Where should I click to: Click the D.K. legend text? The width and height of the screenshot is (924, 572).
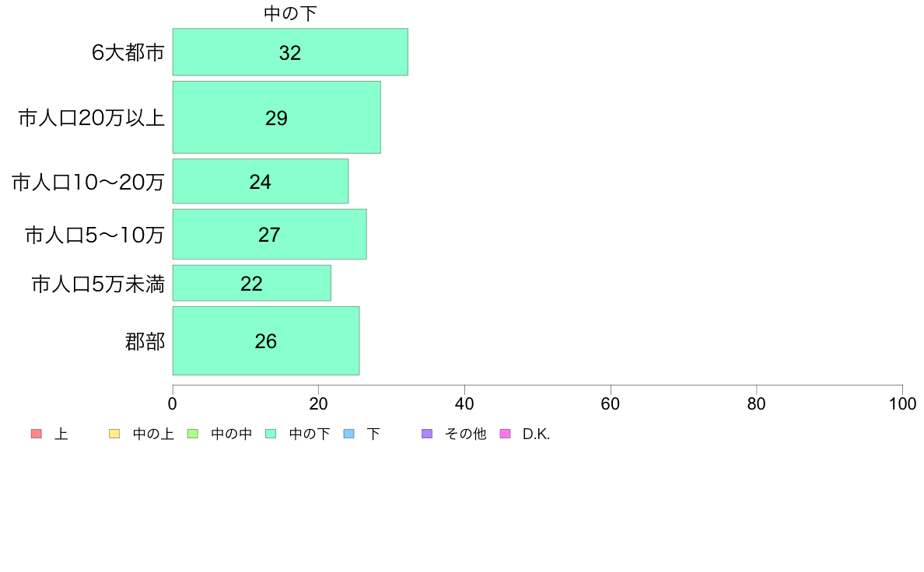point(536,434)
